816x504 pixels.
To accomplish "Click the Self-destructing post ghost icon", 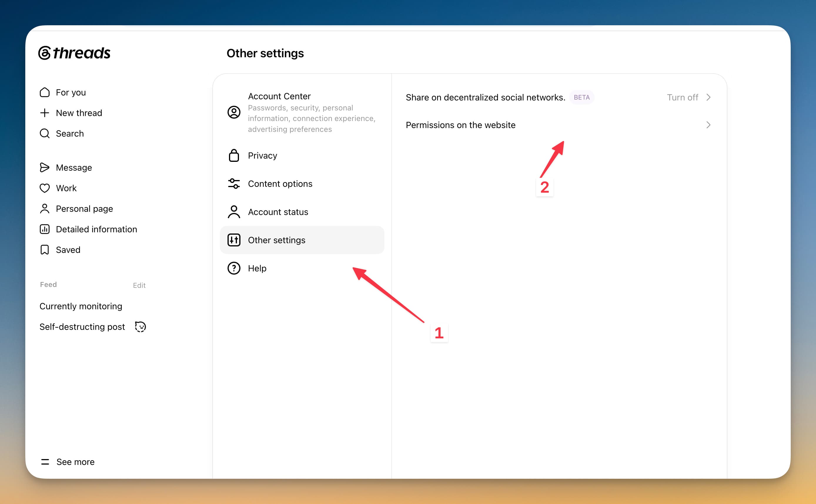I will coord(140,327).
